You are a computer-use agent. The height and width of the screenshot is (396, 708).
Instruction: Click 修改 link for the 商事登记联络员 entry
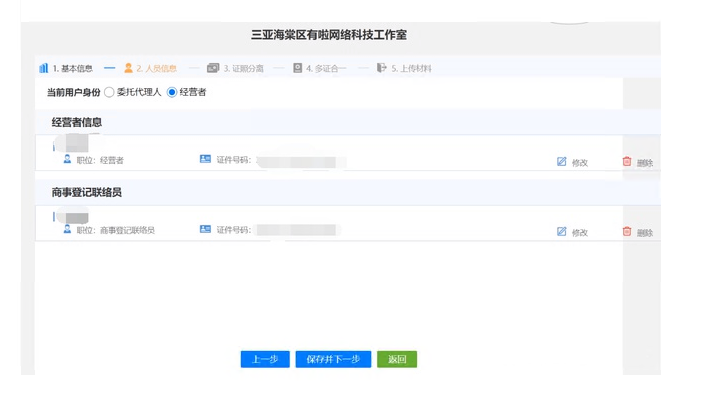click(x=580, y=233)
